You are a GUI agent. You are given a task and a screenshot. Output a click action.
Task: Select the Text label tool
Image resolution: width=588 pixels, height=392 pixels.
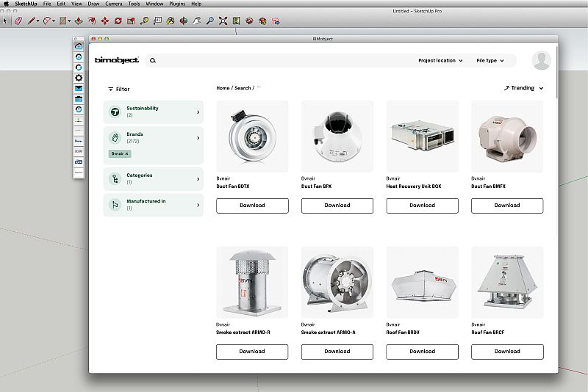(x=157, y=21)
